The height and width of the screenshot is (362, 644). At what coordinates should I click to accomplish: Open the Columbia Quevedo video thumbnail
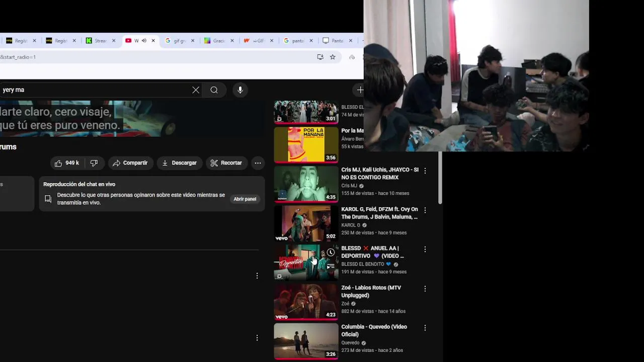point(306,341)
